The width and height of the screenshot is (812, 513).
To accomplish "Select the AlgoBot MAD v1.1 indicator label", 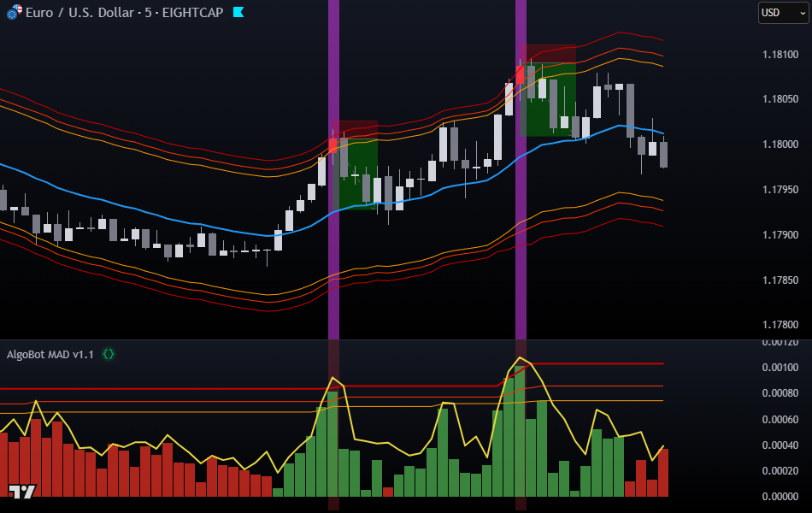I will (50, 355).
